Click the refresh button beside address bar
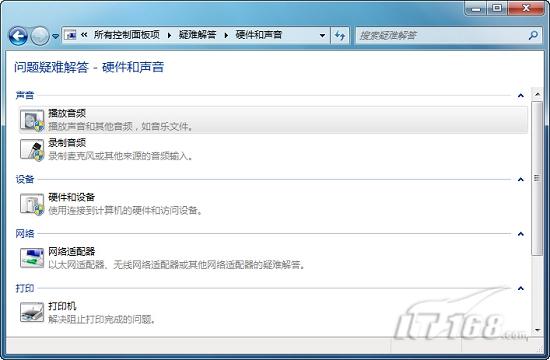Image resolution: width=550 pixels, height=360 pixels. tap(340, 35)
